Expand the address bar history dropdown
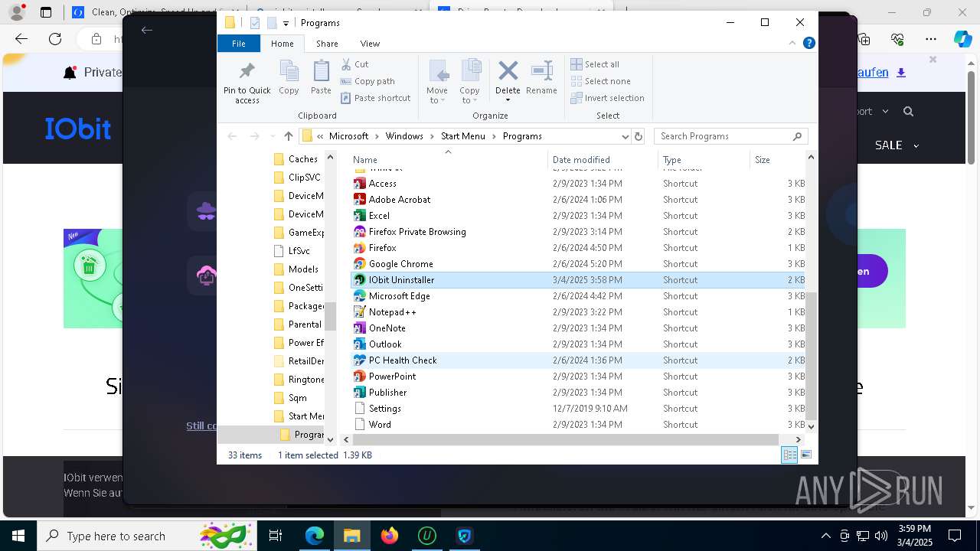The image size is (980, 551). click(x=625, y=136)
